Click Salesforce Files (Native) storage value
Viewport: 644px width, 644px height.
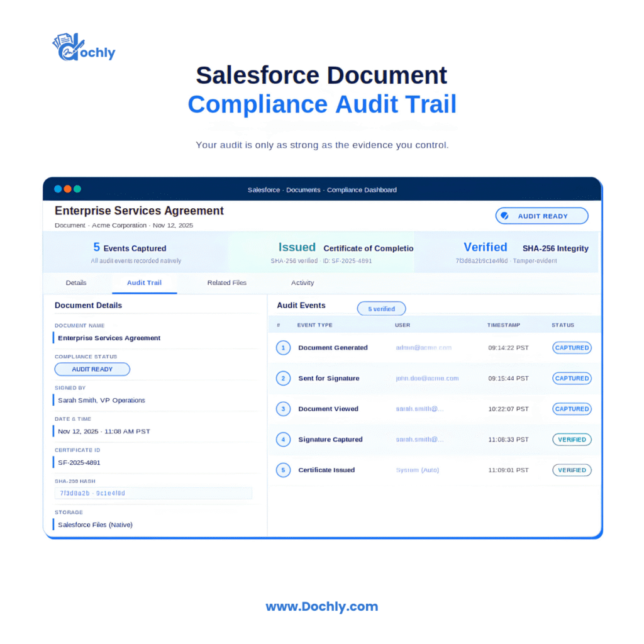[x=96, y=525]
